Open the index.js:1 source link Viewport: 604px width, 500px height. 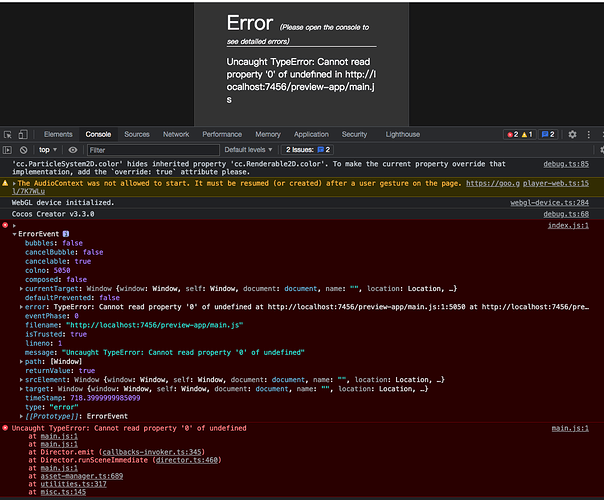568,226
